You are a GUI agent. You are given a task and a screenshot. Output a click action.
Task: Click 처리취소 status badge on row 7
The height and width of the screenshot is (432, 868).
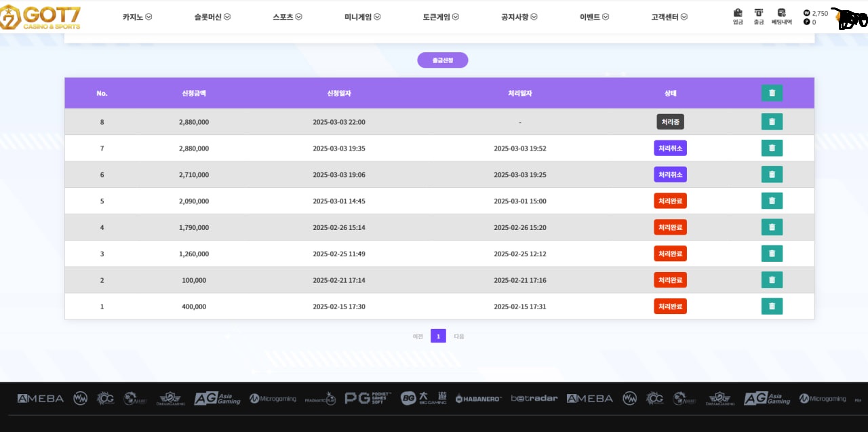[670, 148]
